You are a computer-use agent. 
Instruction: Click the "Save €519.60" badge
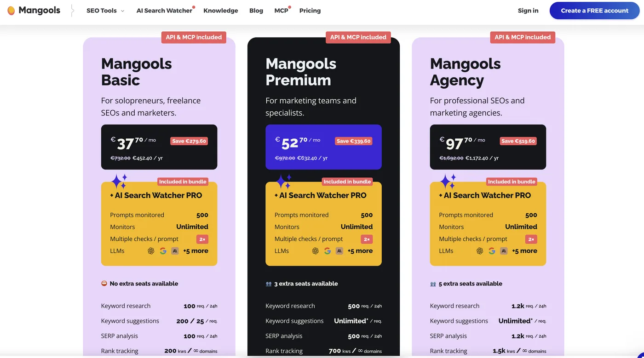[x=518, y=141]
